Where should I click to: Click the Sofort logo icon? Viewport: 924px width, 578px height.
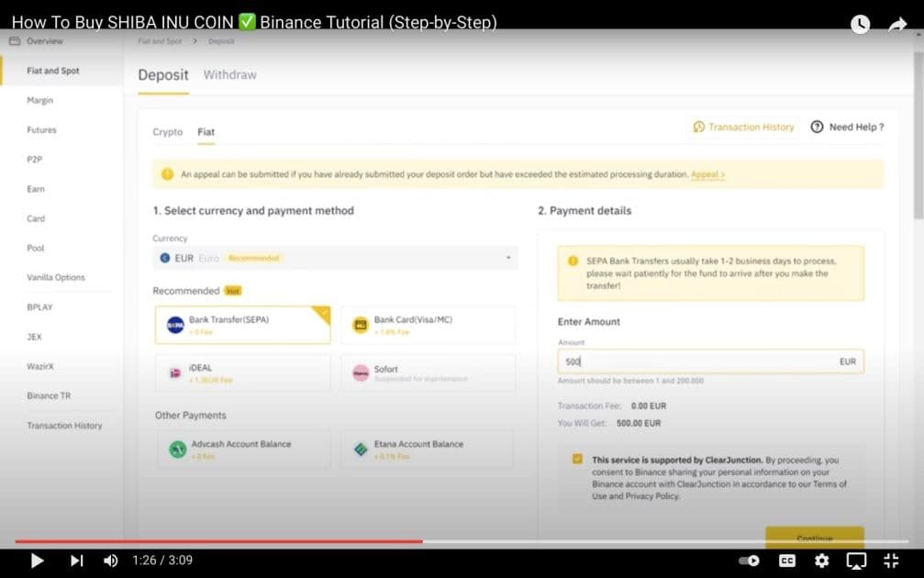(360, 372)
